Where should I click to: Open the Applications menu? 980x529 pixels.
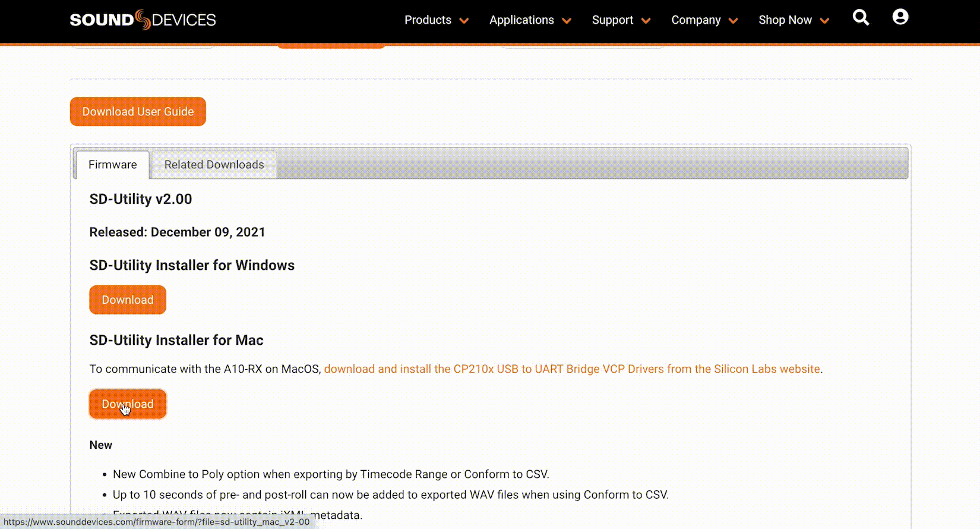(521, 20)
